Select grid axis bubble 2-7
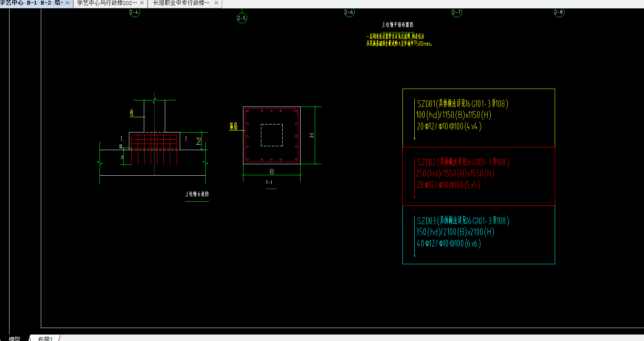Viewport: 644px width, 341px height. [x=457, y=12]
